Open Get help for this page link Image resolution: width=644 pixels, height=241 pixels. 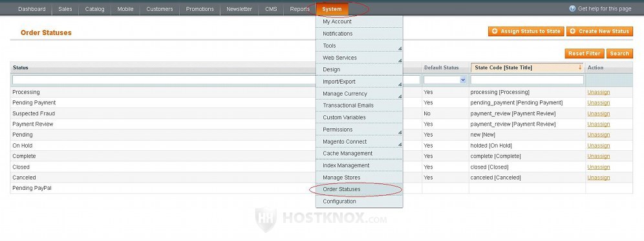pyautogui.click(x=605, y=8)
